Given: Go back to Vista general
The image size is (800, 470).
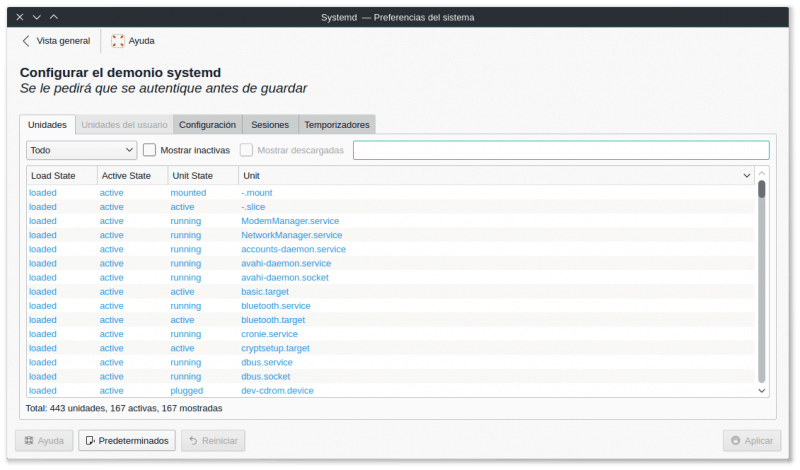Looking at the screenshot, I should 57,41.
